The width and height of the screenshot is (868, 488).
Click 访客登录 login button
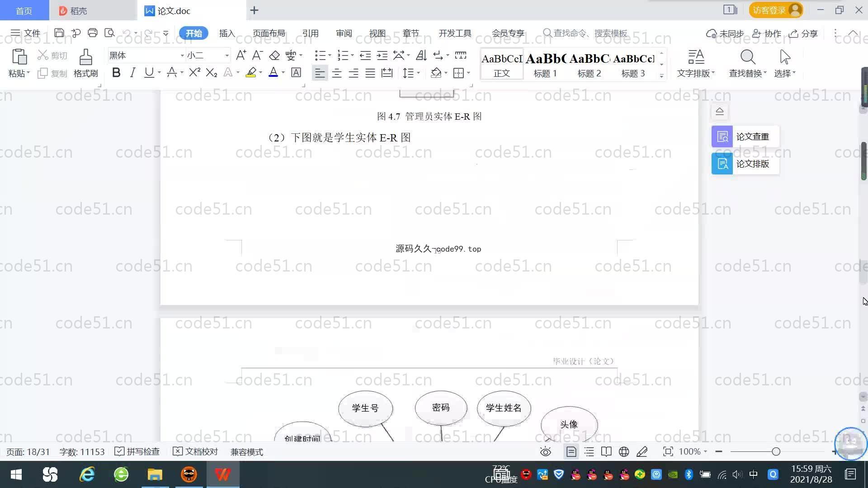(x=776, y=10)
